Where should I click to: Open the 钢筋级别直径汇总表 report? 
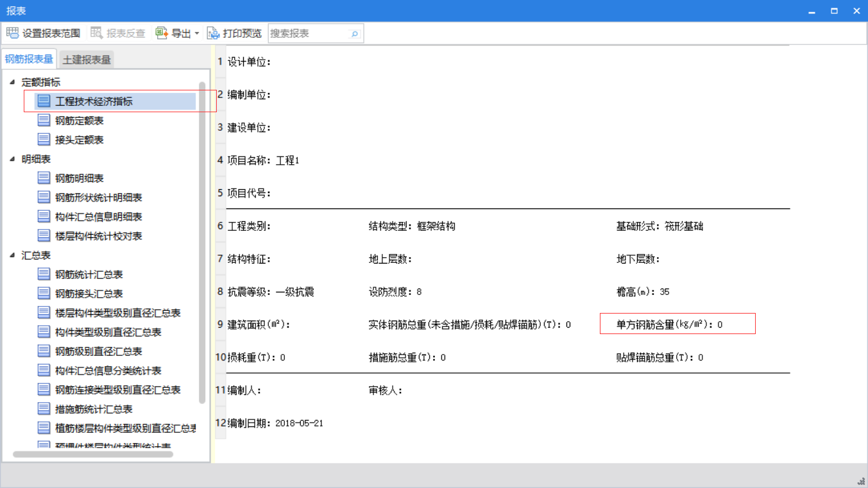coord(99,351)
